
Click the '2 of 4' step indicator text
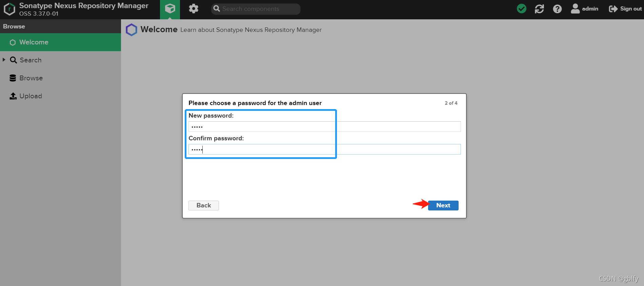pos(451,103)
